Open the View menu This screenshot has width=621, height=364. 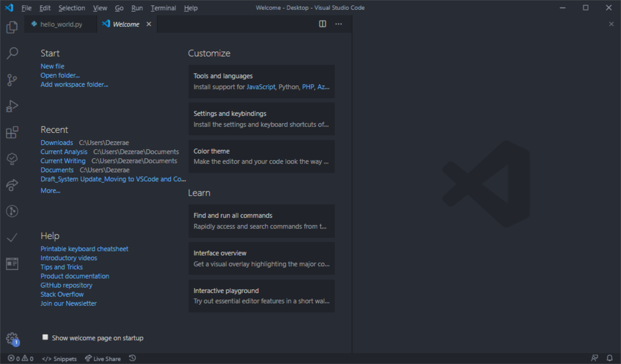click(x=100, y=8)
